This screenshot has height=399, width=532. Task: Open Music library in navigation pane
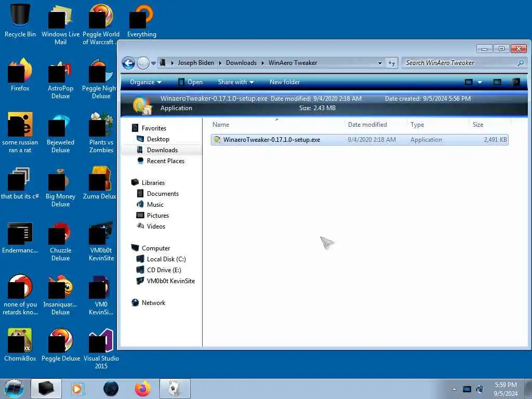[x=155, y=204]
